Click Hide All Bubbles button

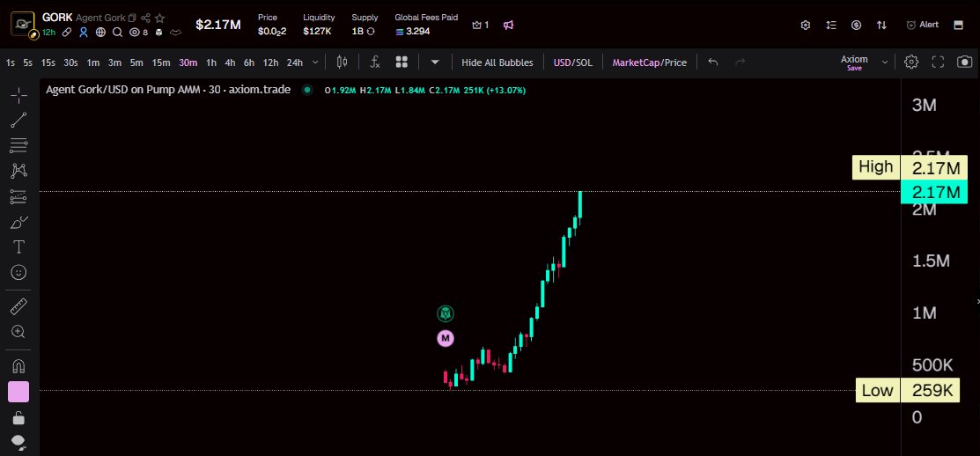tap(497, 63)
